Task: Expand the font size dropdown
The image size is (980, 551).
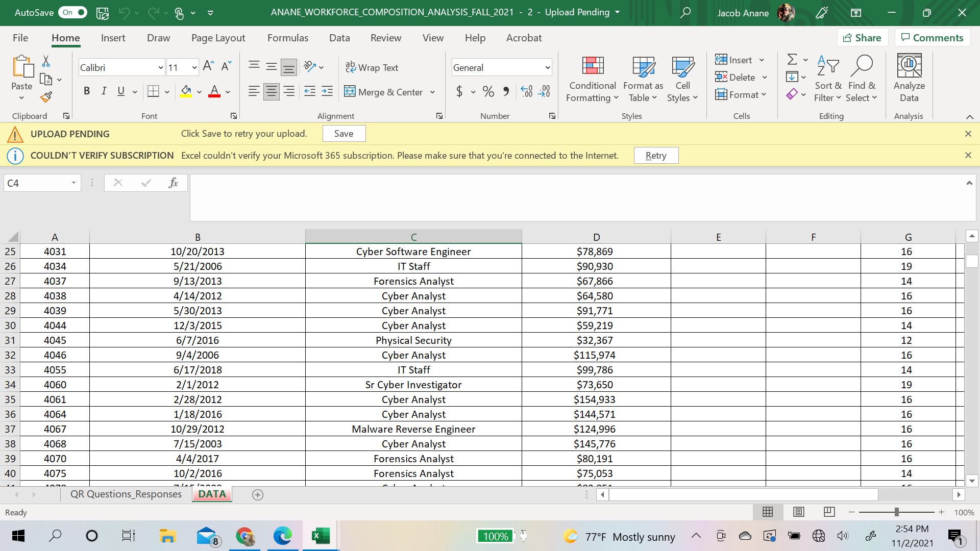Action: tap(194, 67)
